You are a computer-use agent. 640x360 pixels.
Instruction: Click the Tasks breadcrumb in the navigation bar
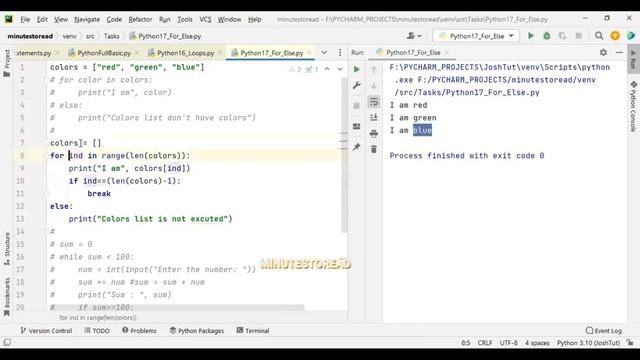[111, 36]
